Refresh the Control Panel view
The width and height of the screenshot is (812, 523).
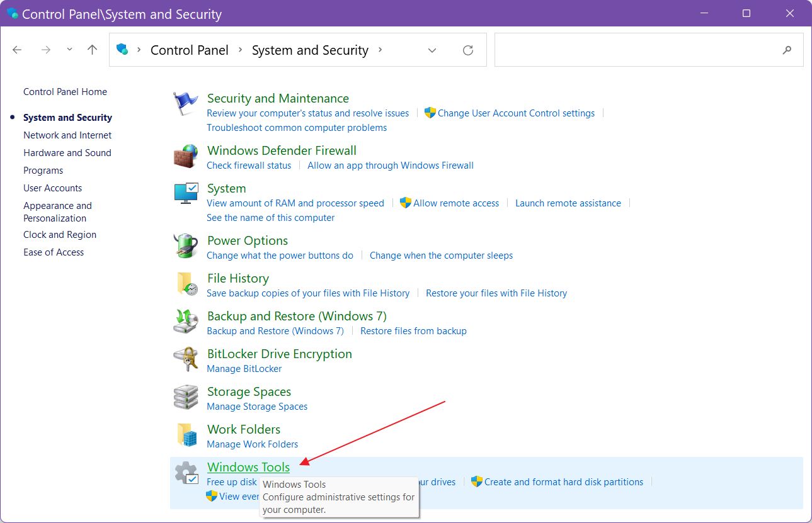tap(468, 50)
